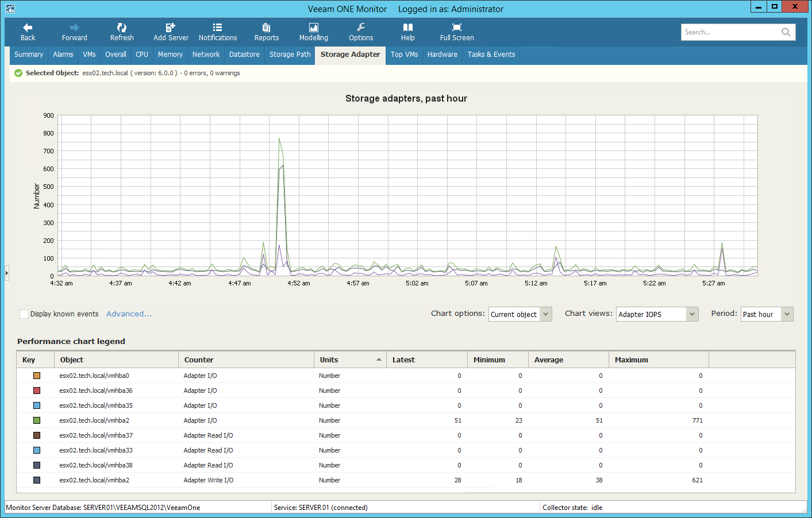The width and height of the screenshot is (812, 518).
Task: Sort legend by Counter column header
Action: [x=246, y=360]
